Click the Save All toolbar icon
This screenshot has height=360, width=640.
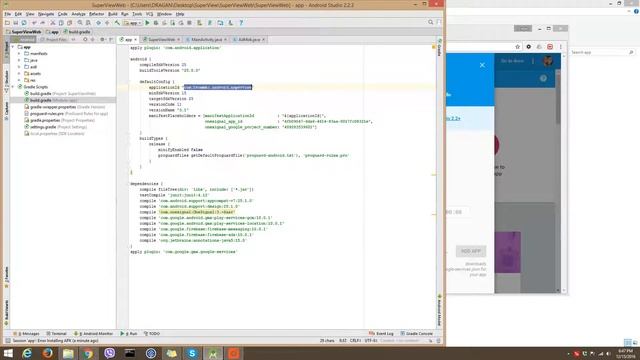[x=16, y=23]
